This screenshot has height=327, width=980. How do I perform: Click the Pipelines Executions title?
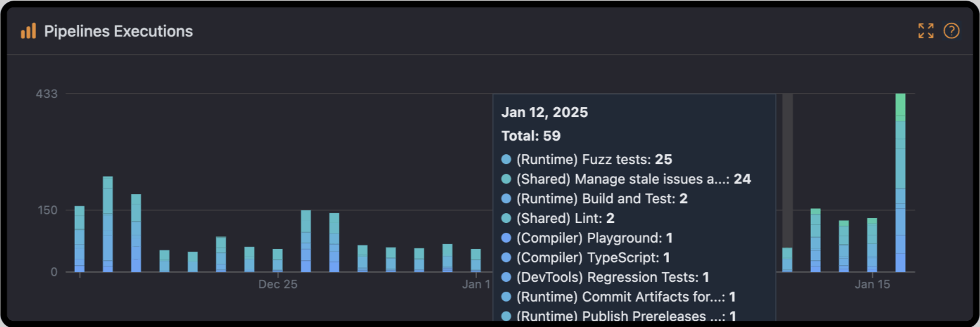point(118,31)
